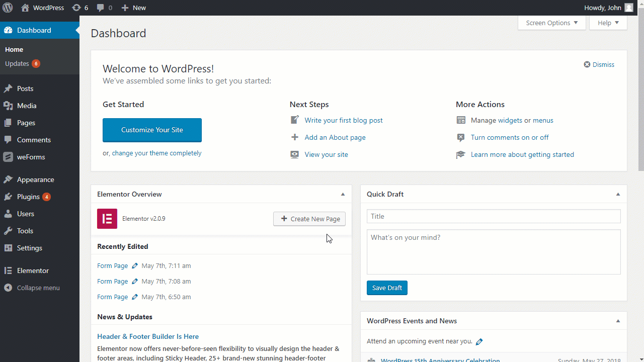Click the weForms icon in sidebar
The width and height of the screenshot is (644, 362).
click(8, 157)
